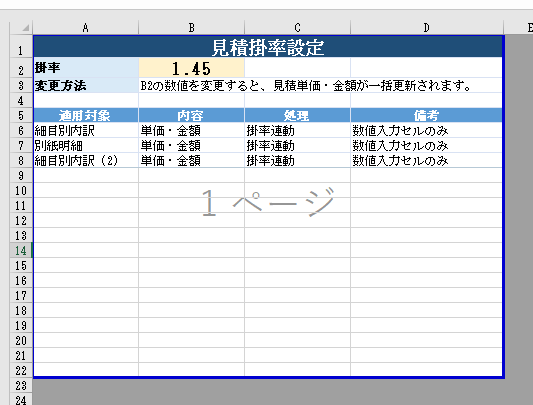Click 数値入力セルのみ in row 6
The width and height of the screenshot is (533, 405).
pyautogui.click(x=427, y=130)
